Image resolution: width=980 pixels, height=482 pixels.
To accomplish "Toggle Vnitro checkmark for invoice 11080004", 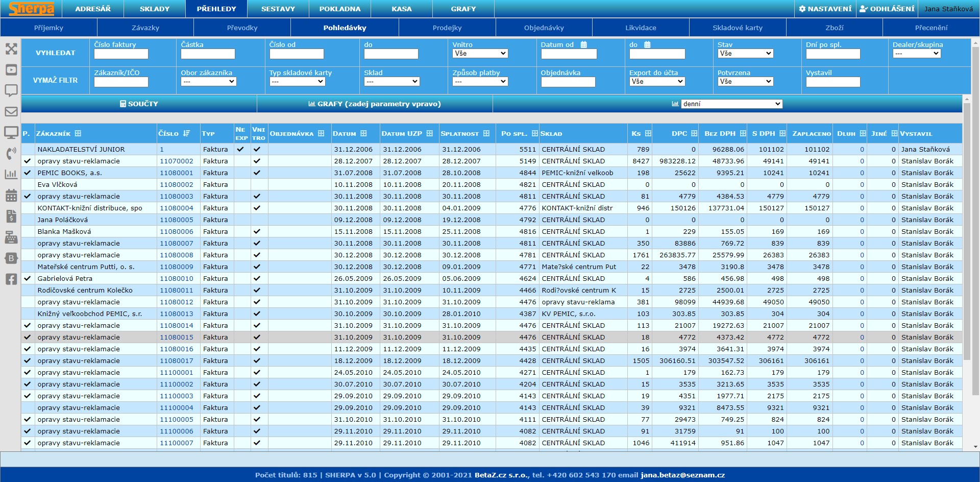I will click(x=257, y=208).
